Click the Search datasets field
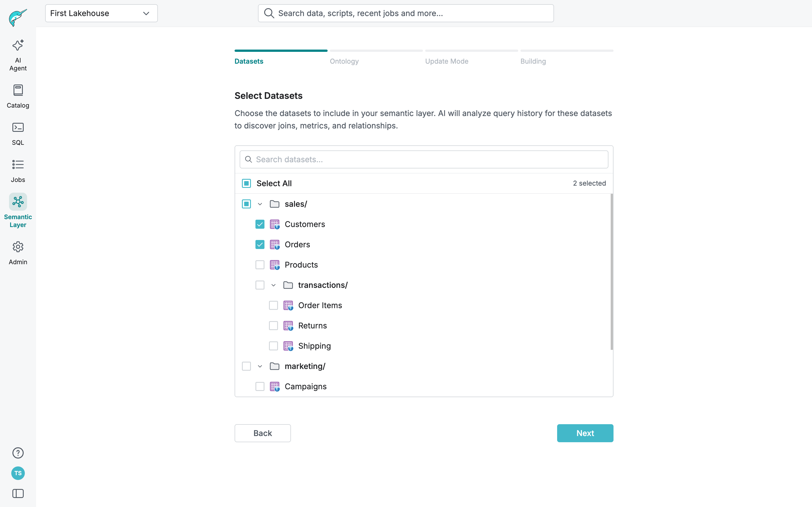Image resolution: width=812 pixels, height=507 pixels. pyautogui.click(x=423, y=159)
